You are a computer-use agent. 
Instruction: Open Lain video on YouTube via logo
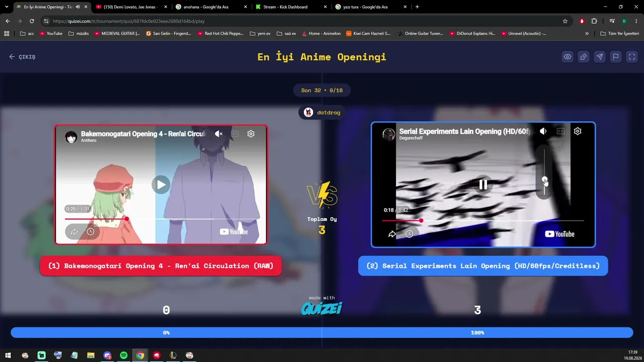(x=559, y=234)
